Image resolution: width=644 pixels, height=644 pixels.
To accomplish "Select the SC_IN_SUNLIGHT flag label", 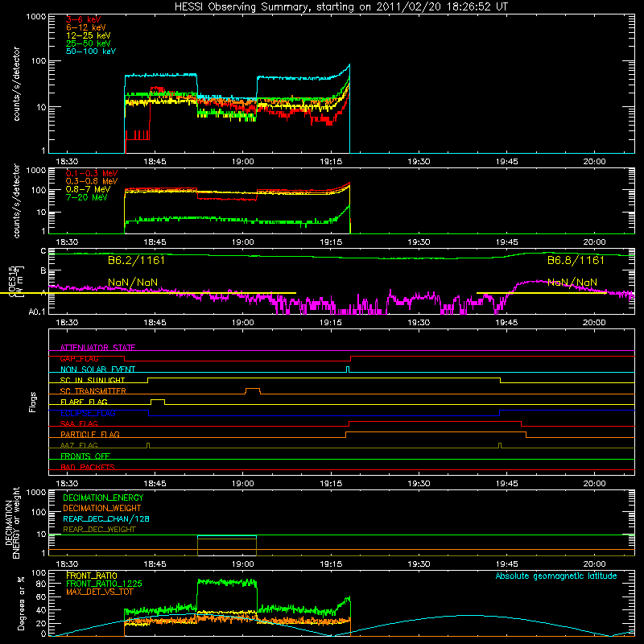I will (x=93, y=380).
